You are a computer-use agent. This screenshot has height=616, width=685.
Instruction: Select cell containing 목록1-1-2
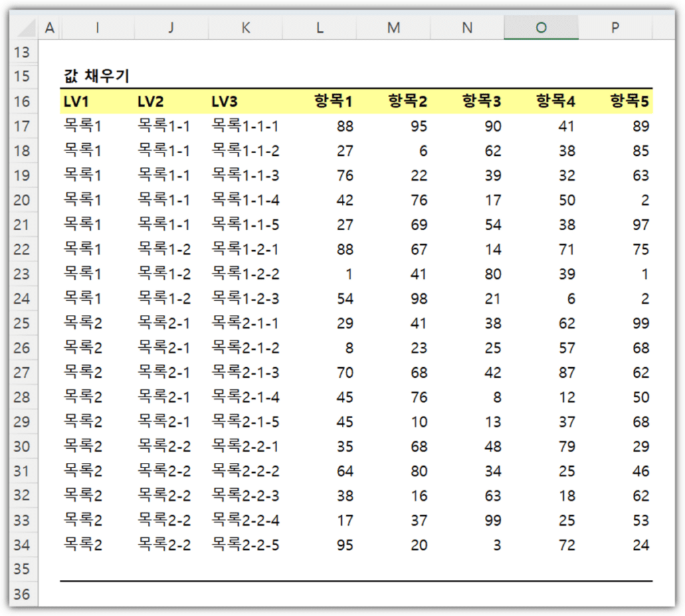[246, 150]
